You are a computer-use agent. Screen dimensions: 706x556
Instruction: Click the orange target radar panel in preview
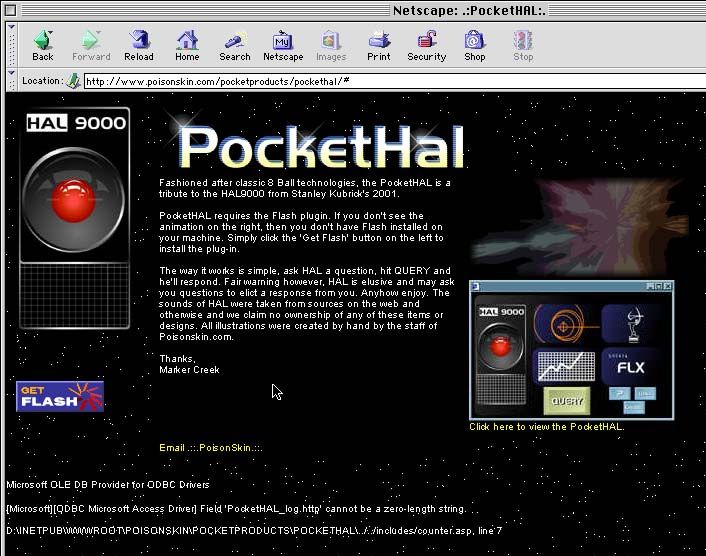(566, 324)
